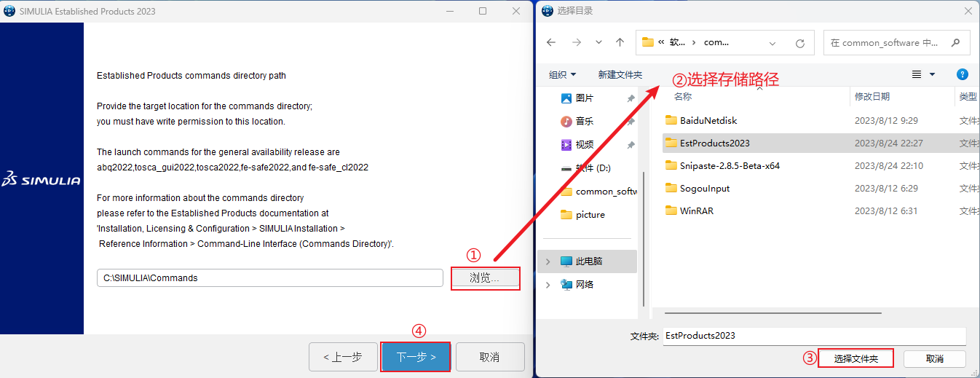
Task: Click the folder icon in address bar
Action: 647,42
